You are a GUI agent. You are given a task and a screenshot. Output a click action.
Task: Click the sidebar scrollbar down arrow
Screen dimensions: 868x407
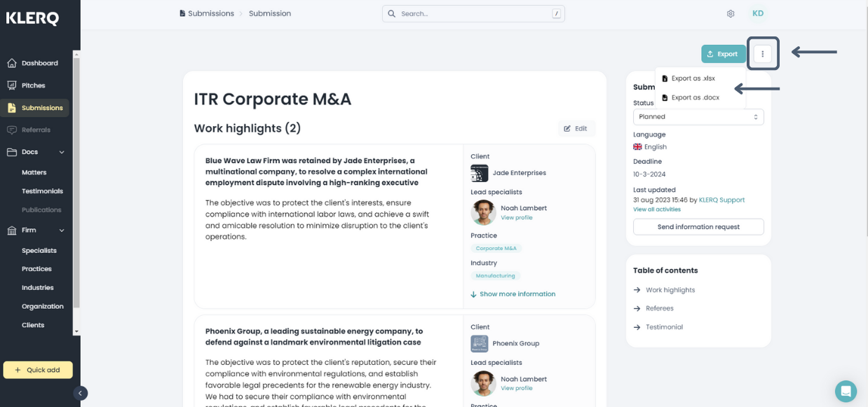tap(76, 332)
